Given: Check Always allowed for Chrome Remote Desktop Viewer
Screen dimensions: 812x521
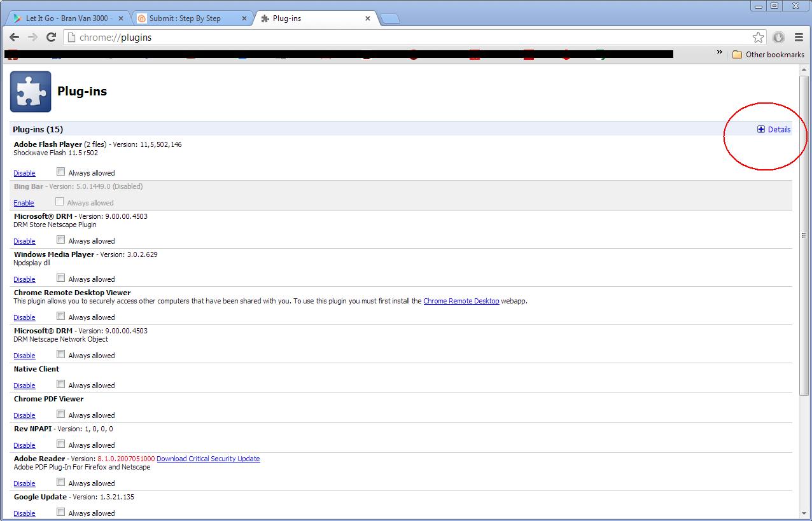Looking at the screenshot, I should click(x=60, y=316).
